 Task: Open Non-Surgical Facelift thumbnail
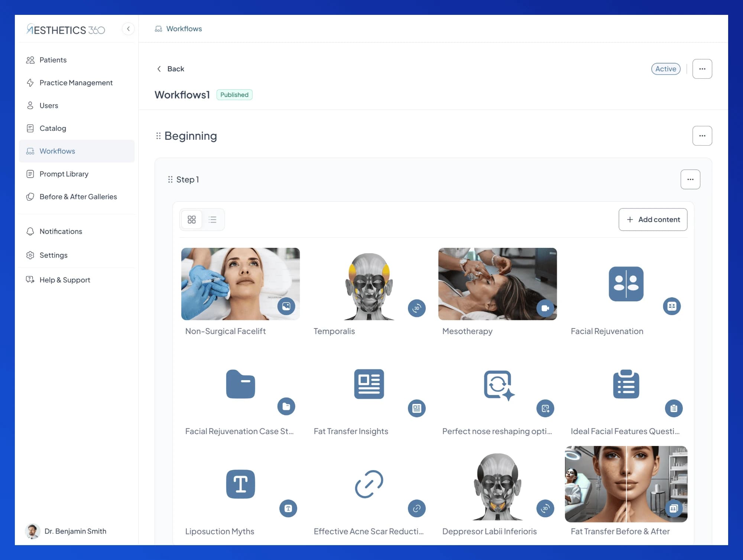pos(240,284)
